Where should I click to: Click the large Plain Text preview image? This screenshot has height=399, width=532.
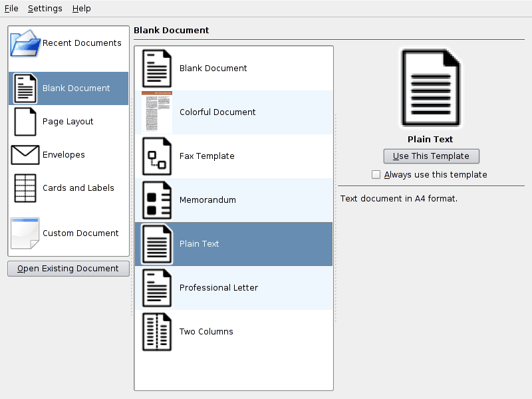(x=431, y=88)
